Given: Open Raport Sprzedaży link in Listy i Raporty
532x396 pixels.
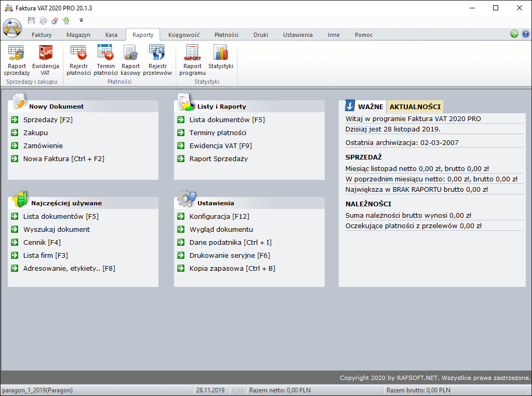Looking at the screenshot, I should [219, 159].
